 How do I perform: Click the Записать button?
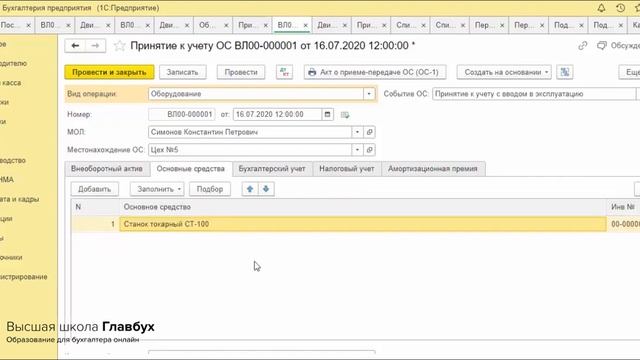pyautogui.click(x=182, y=72)
